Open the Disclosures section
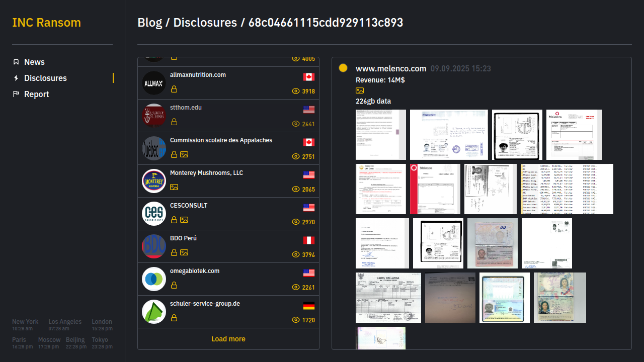The image size is (644, 362). pos(45,78)
